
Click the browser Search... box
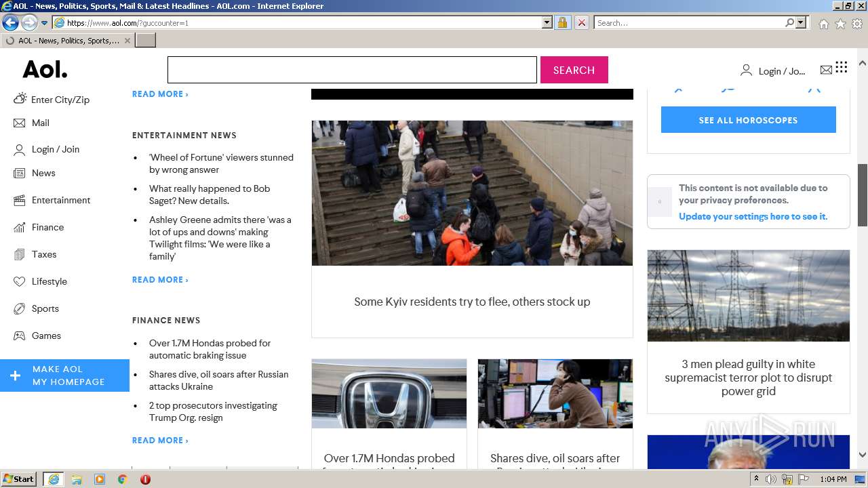(x=690, y=22)
